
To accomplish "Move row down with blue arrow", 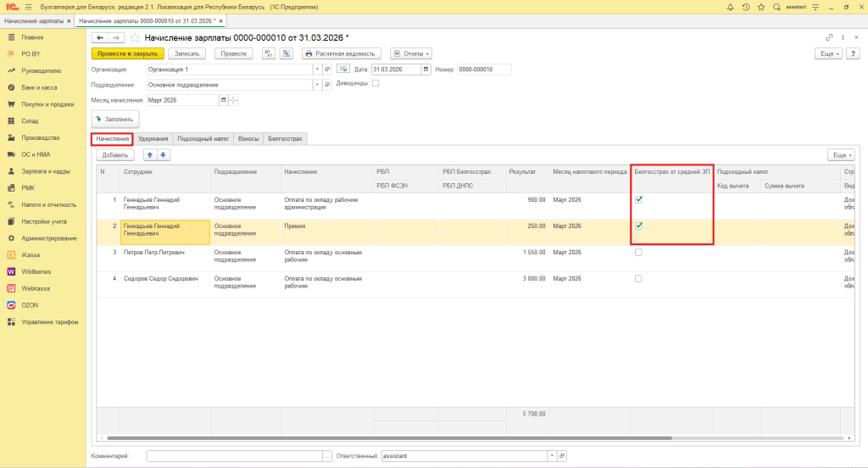I will 164,155.
